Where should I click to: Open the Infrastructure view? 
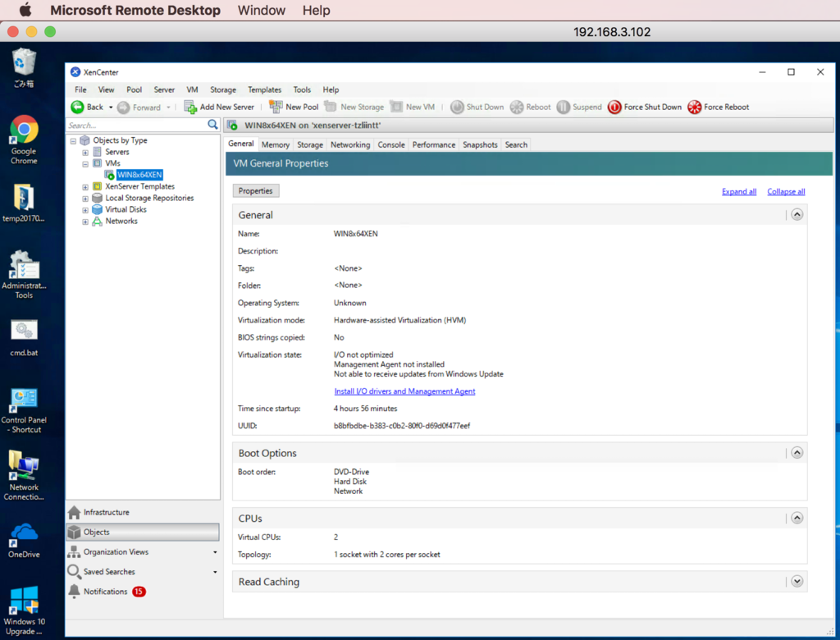(143, 513)
